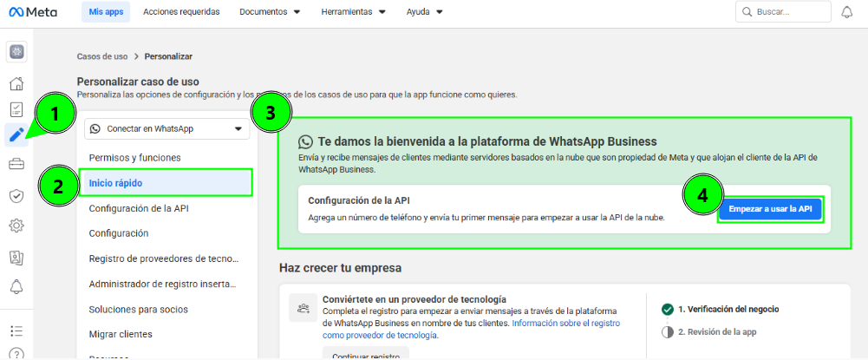Screen dimensions: 868x360
Task: Expand the Documentos menu
Action: click(x=270, y=11)
